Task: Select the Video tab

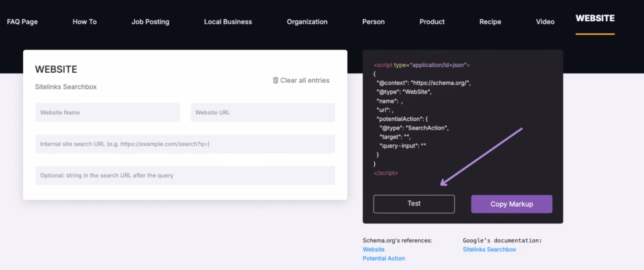Action: (x=545, y=22)
